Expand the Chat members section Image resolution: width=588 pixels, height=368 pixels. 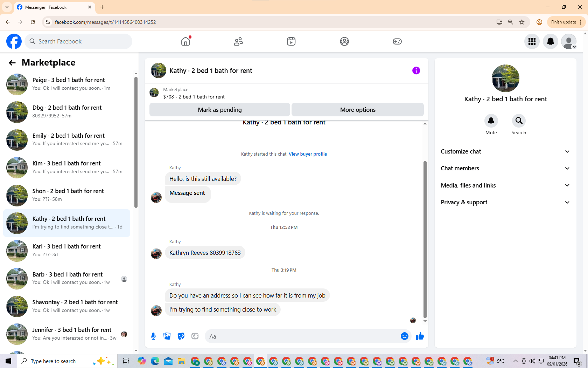[505, 168]
